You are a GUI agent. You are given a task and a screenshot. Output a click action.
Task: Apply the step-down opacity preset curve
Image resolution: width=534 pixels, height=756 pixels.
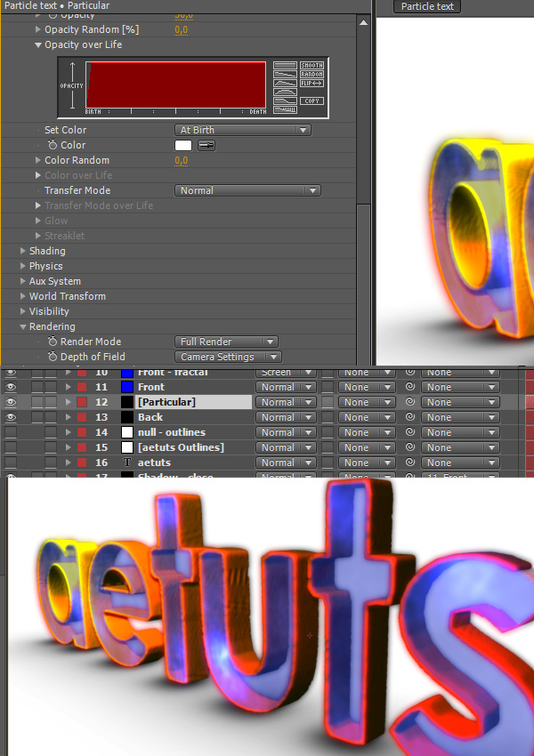pyautogui.click(x=285, y=101)
